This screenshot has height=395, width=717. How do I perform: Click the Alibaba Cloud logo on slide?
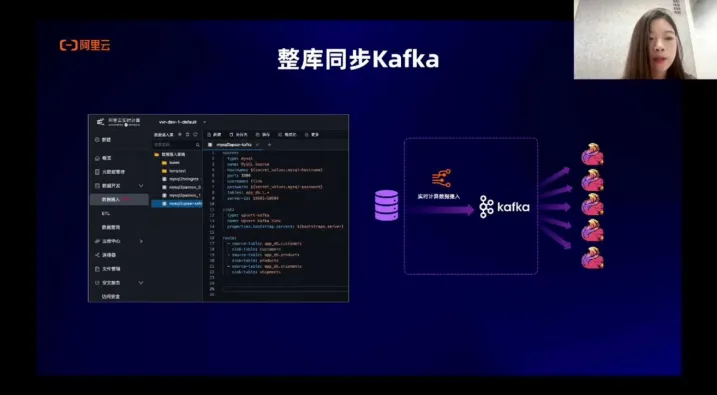85,45
